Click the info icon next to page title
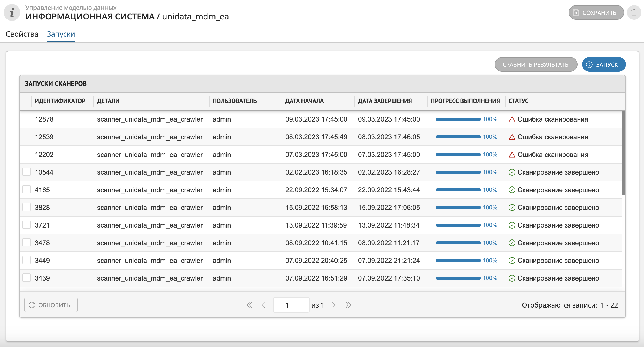Viewport: 644px width, 347px height. [12, 12]
